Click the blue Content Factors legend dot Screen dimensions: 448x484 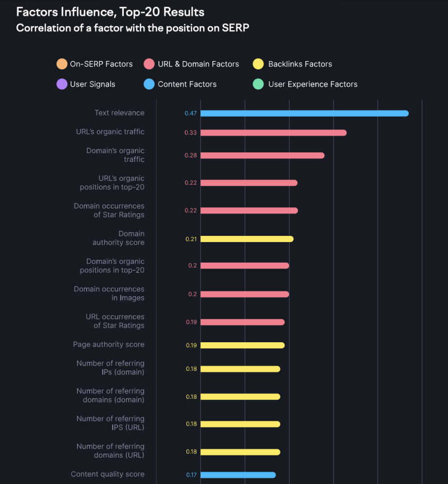pos(149,84)
